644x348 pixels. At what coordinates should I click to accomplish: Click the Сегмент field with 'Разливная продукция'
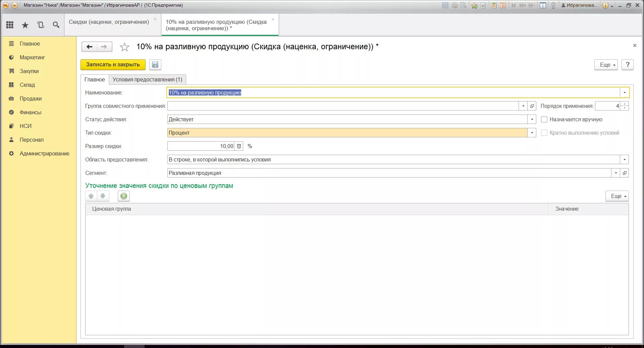pos(389,173)
